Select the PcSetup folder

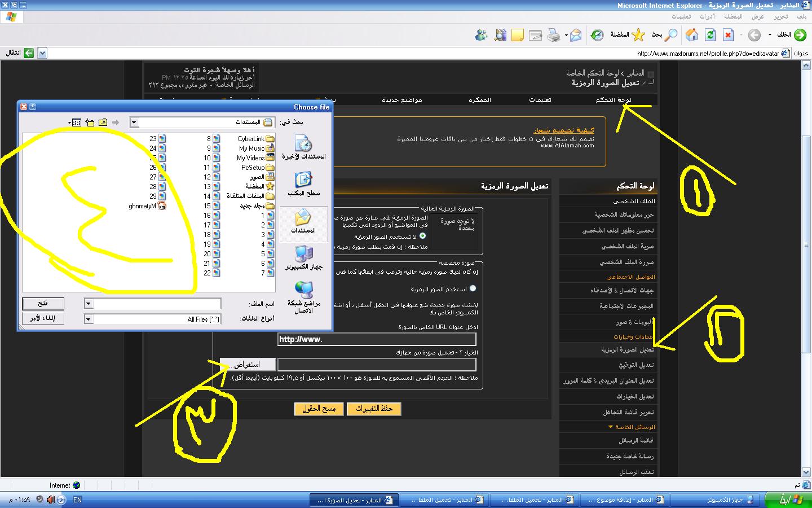click(258, 168)
